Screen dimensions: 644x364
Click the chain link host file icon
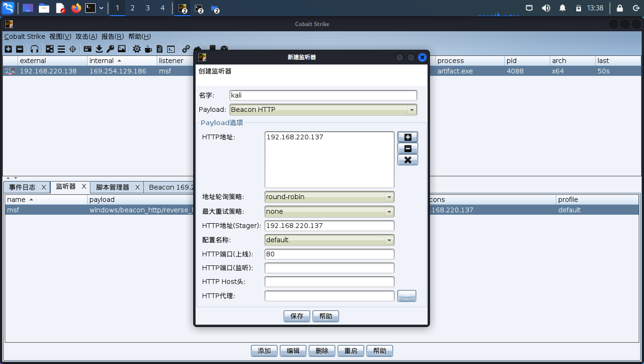point(186,49)
